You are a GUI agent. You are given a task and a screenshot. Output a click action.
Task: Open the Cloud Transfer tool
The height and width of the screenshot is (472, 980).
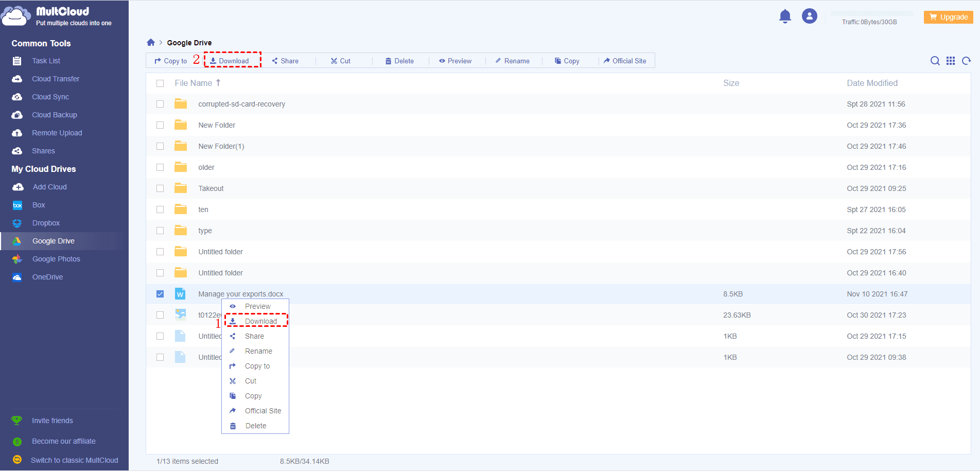pyautogui.click(x=56, y=79)
